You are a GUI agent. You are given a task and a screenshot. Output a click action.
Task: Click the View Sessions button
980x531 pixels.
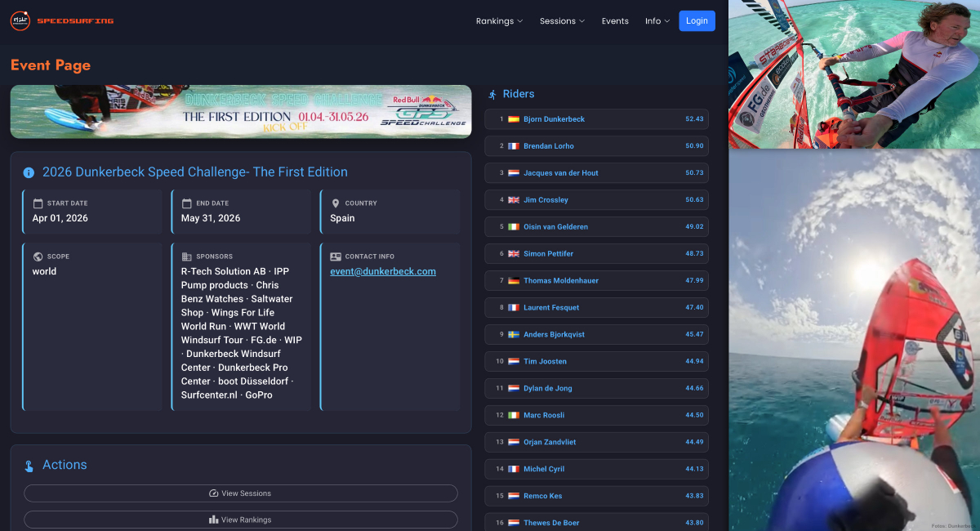(241, 493)
